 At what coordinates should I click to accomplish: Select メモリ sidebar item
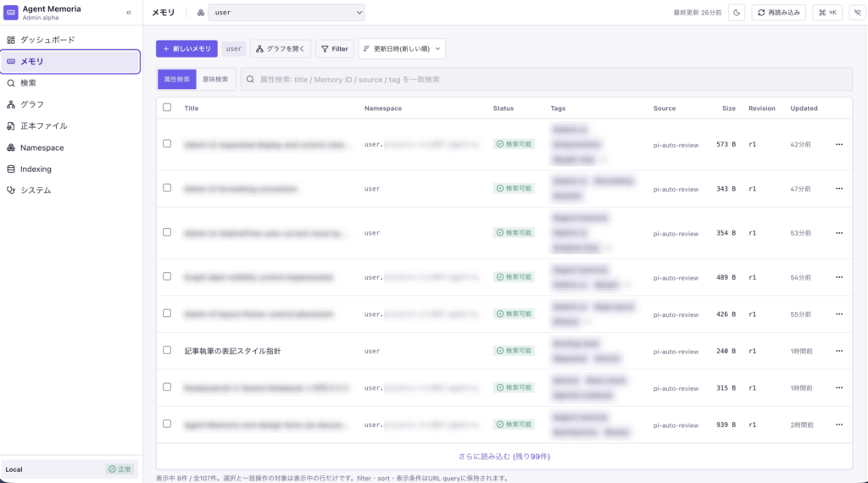click(70, 61)
